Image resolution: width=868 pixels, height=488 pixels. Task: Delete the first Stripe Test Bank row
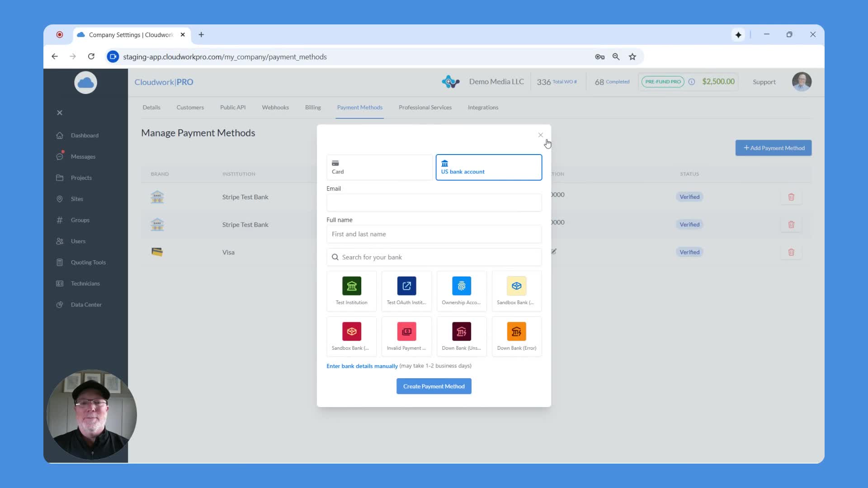(791, 197)
